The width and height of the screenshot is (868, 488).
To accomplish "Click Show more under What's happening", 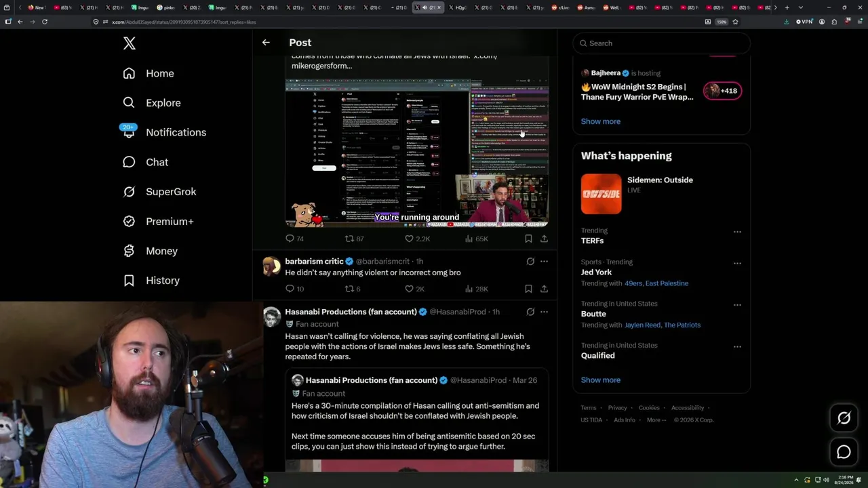I will pos(601,380).
